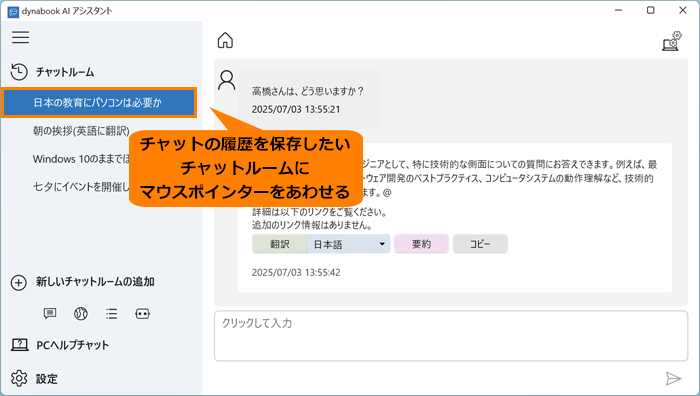Click the 要約 button

(x=421, y=244)
